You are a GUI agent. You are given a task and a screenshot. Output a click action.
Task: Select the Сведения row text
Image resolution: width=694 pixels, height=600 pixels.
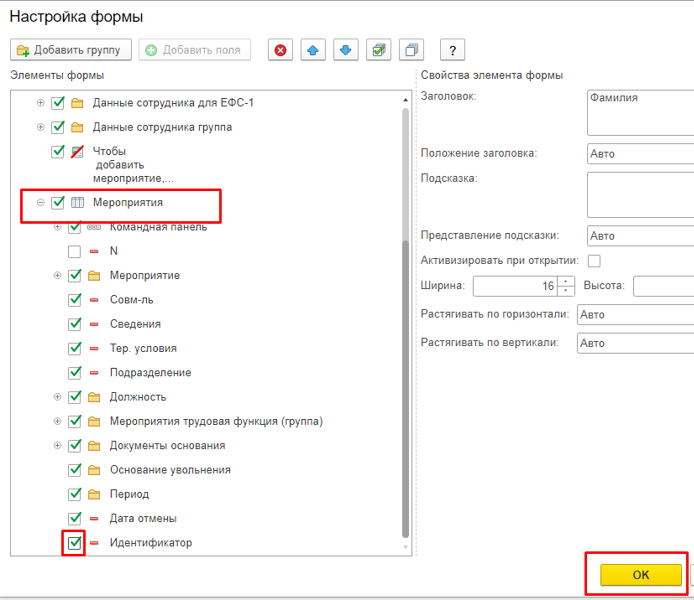135,324
